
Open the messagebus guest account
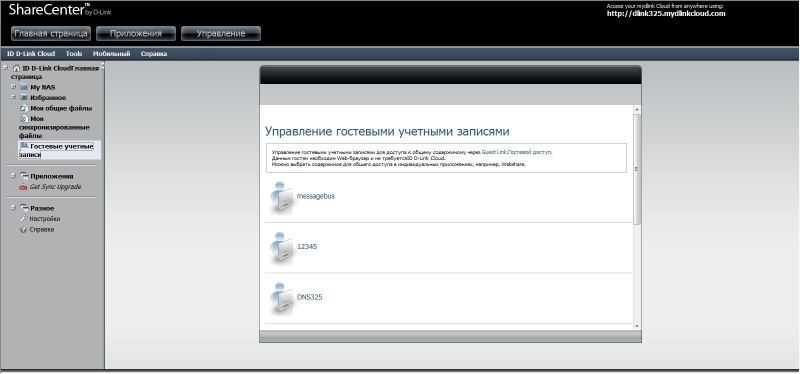pyautogui.click(x=316, y=196)
